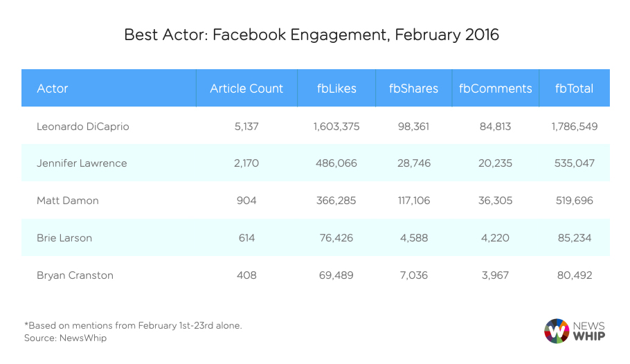The height and width of the screenshot is (364, 630).
Task: Click the February 1st-23rd mentions footnote
Action: pos(133,325)
